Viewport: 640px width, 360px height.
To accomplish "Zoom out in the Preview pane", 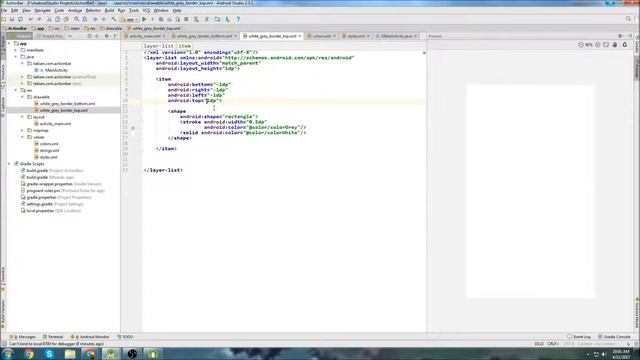I will click(x=581, y=44).
